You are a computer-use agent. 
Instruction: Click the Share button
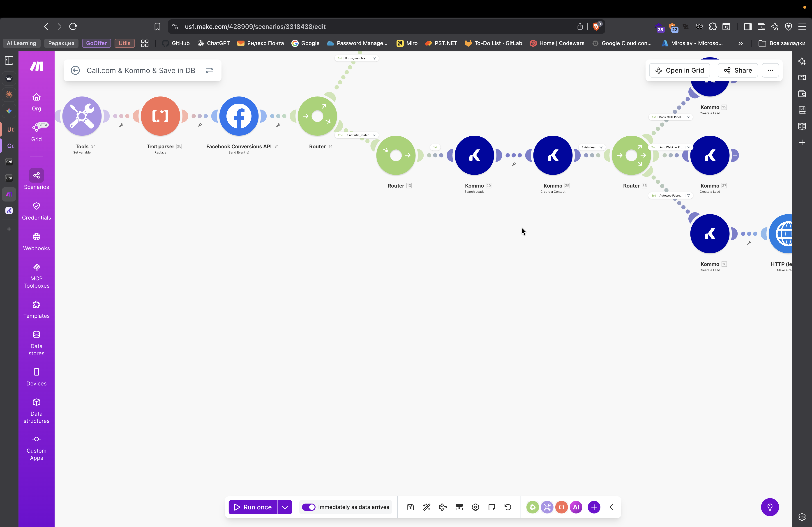point(737,70)
